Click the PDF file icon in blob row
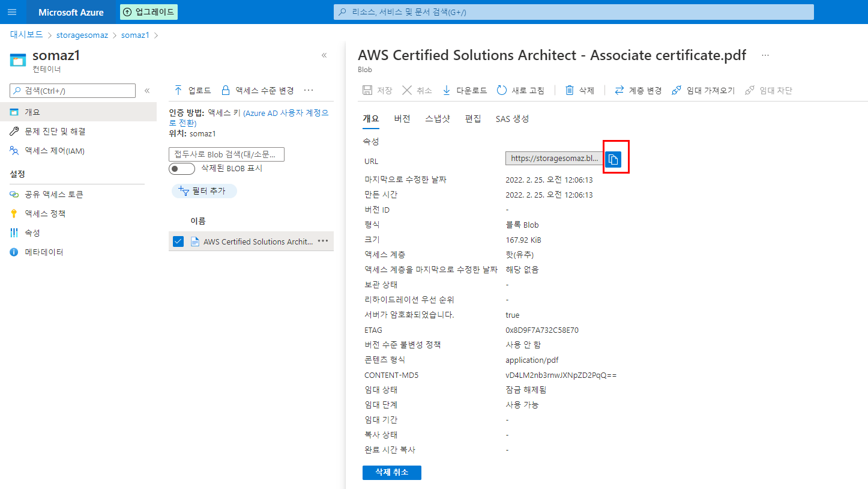The height and width of the screenshot is (489, 868). click(194, 241)
